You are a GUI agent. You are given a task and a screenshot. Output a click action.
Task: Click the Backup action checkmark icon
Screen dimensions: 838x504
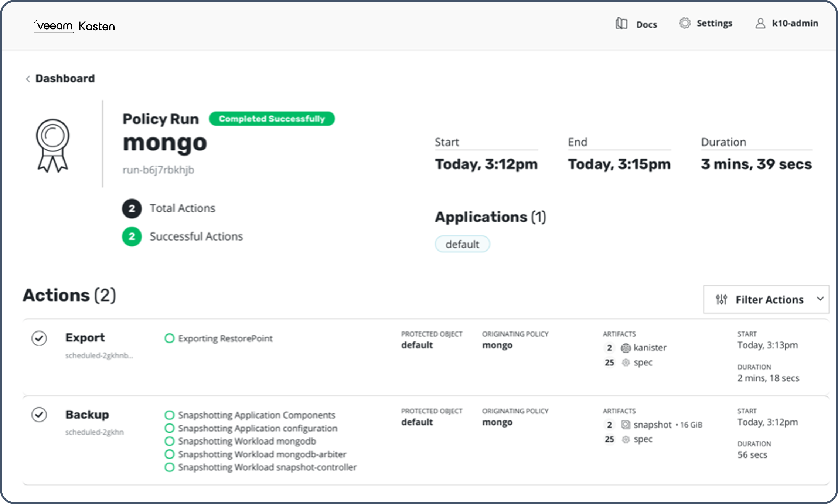(39, 415)
